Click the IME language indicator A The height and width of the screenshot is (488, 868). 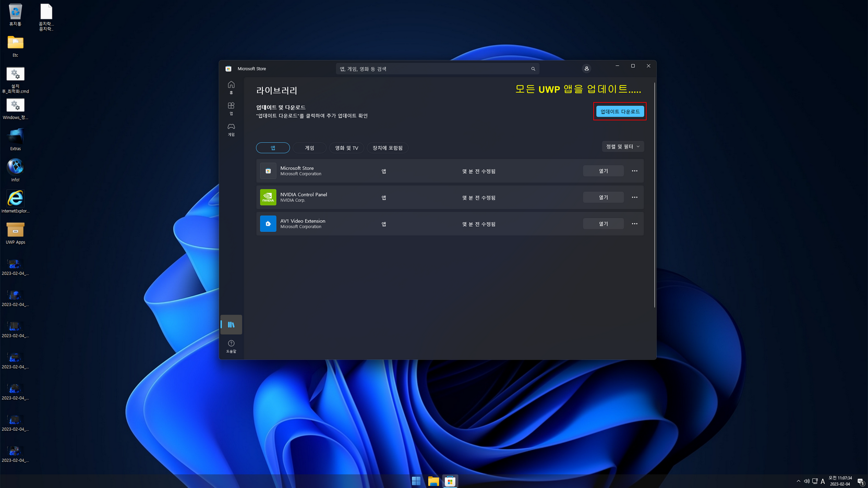823,481
